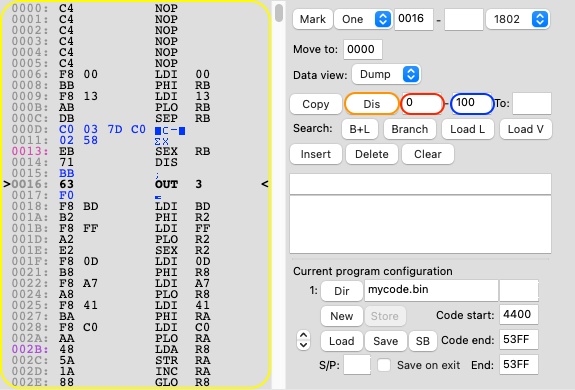Click the Load L search button
The width and height of the screenshot is (575, 390).
click(x=468, y=129)
